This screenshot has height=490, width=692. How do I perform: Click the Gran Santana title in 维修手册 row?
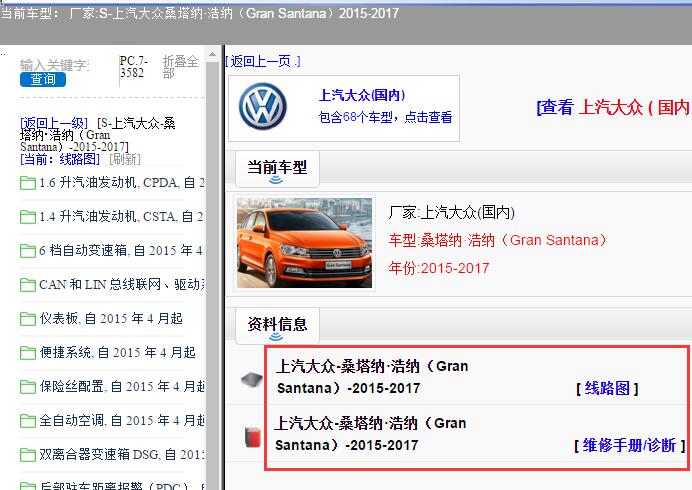point(370,434)
